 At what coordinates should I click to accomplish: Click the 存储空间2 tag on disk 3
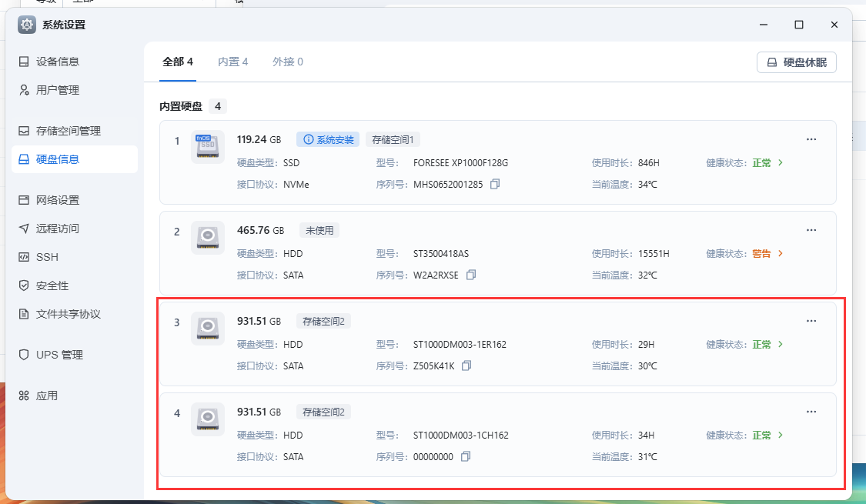click(323, 322)
